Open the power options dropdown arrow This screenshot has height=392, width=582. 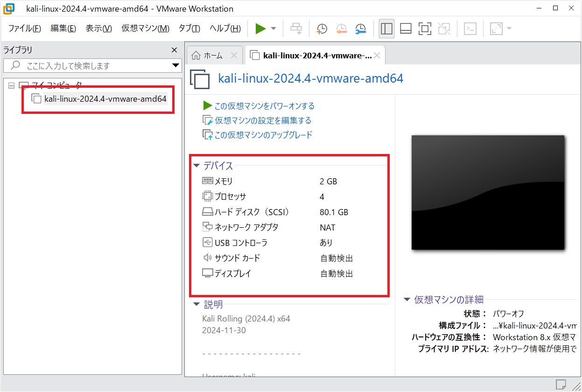pos(273,28)
